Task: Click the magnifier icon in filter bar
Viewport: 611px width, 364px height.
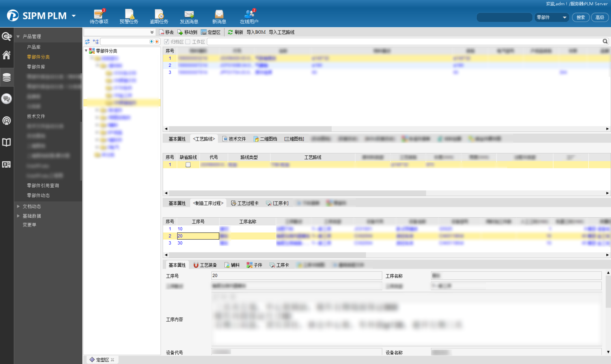Action: pyautogui.click(x=605, y=42)
